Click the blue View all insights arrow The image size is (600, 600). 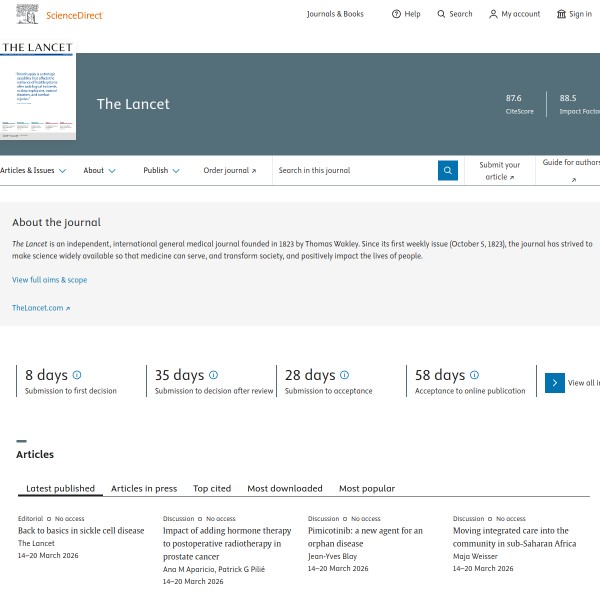click(554, 383)
